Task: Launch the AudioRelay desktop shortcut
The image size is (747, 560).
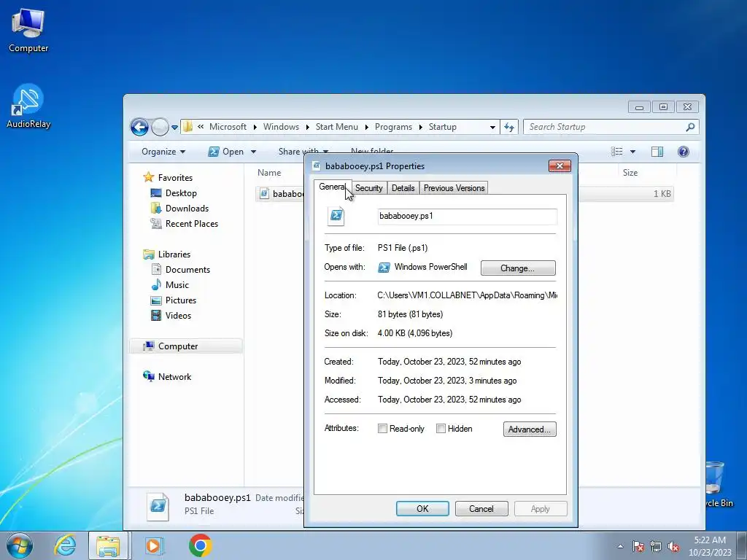Action: 28,106
